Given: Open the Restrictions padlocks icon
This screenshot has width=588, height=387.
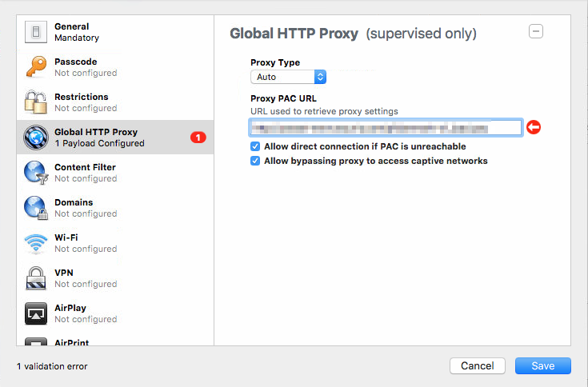Looking at the screenshot, I should coord(36,102).
